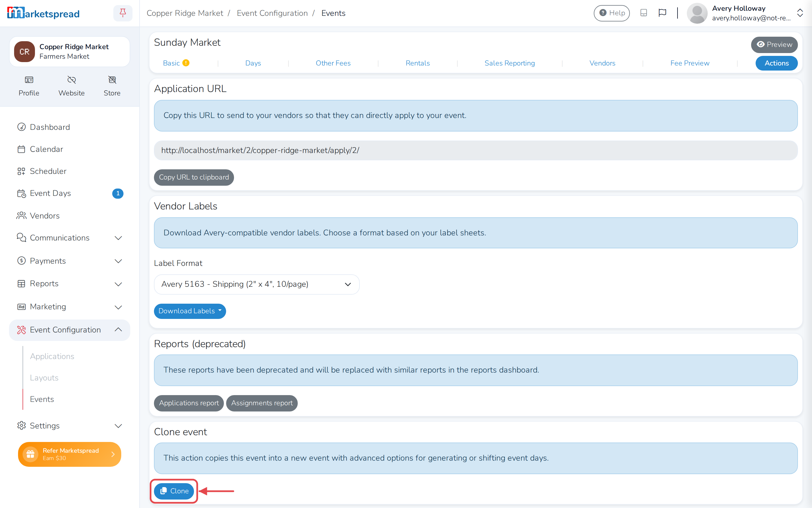Click the Preview button
This screenshot has width=812, height=508.
[x=774, y=45]
